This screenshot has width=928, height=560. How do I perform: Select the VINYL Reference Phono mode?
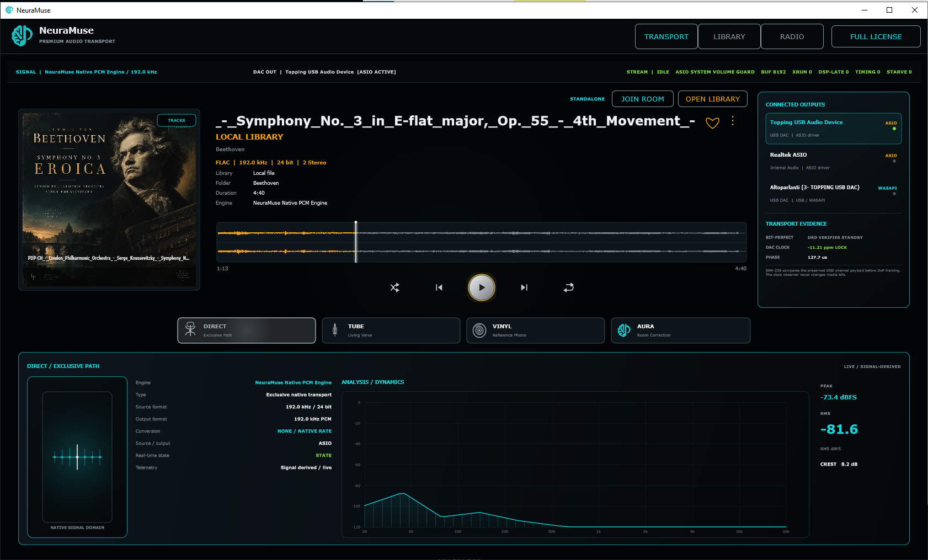(x=536, y=330)
